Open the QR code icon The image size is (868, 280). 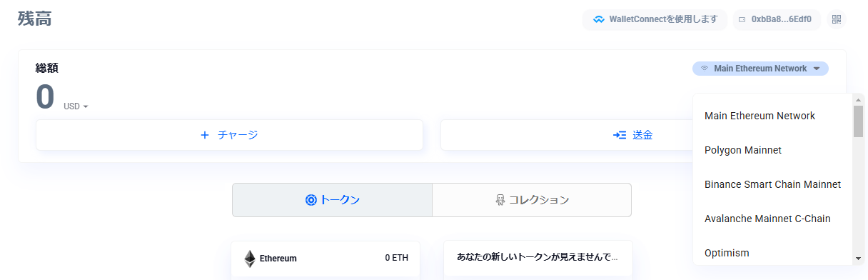[x=837, y=19]
